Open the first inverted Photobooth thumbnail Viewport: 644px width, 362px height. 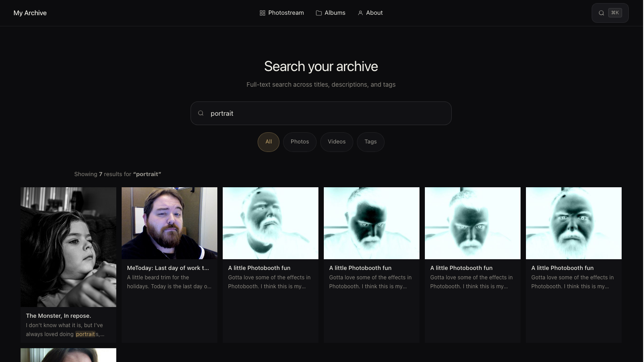tap(271, 223)
